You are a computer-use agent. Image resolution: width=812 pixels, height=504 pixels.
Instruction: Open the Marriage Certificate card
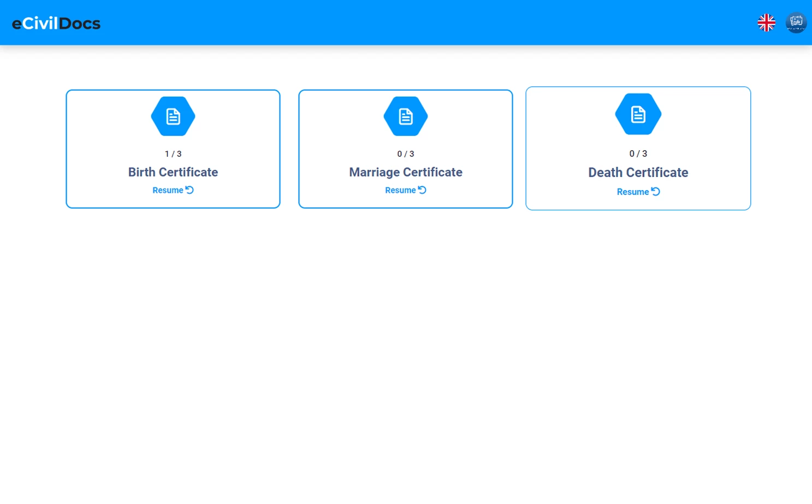pyautogui.click(x=405, y=137)
